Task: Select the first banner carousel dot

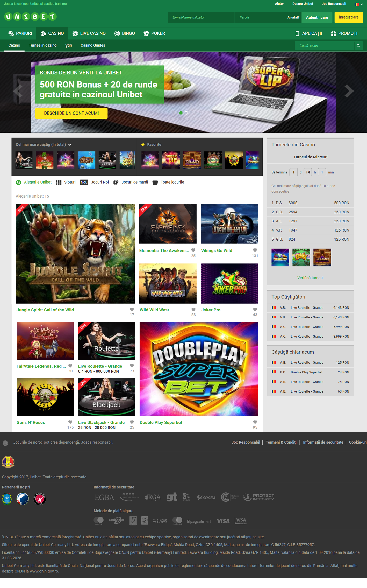Action: point(181,113)
